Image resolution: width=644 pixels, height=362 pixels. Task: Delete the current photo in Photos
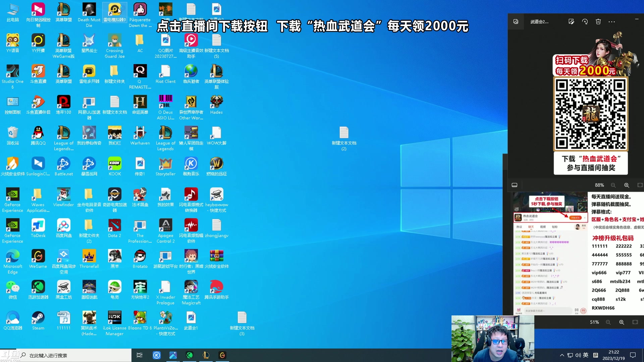coord(598,21)
